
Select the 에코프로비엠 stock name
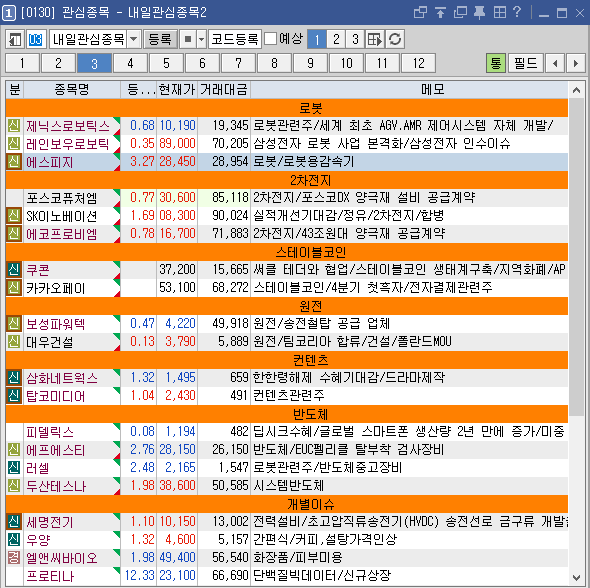pos(62,234)
